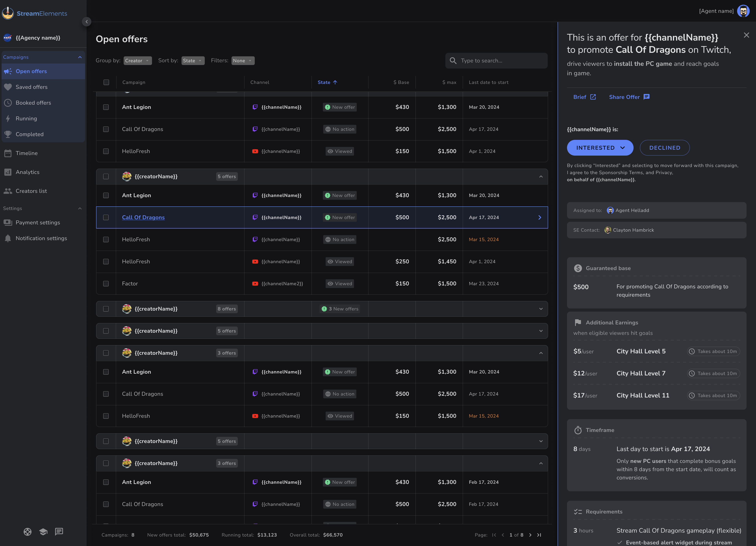The height and width of the screenshot is (546, 756).
Task: Check the checkbox on the Factor row
Action: (x=106, y=284)
